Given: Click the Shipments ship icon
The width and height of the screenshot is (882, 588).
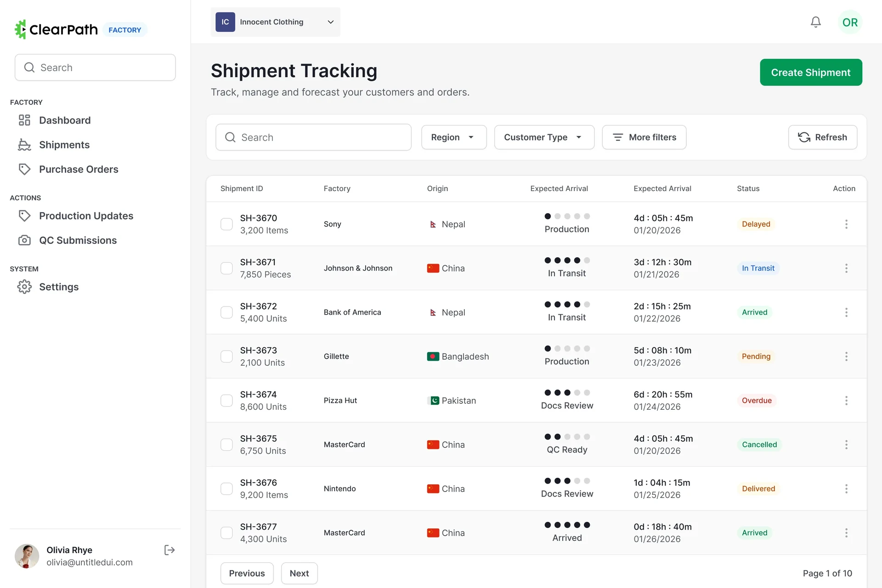Looking at the screenshot, I should coord(24,145).
